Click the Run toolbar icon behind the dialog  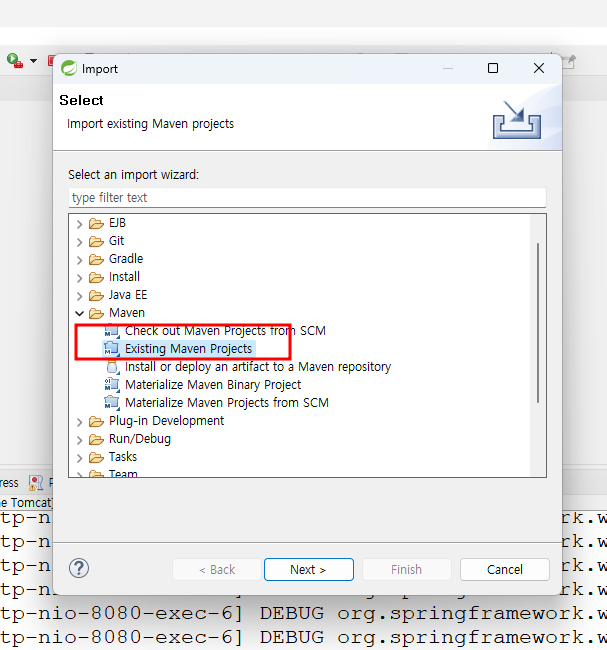click(15, 61)
